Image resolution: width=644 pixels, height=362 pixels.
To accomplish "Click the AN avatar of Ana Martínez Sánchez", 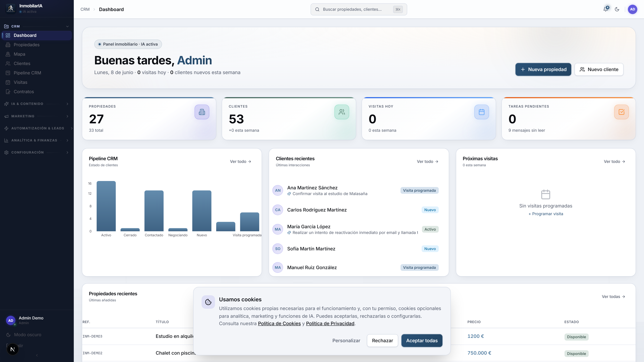I will coord(278,190).
